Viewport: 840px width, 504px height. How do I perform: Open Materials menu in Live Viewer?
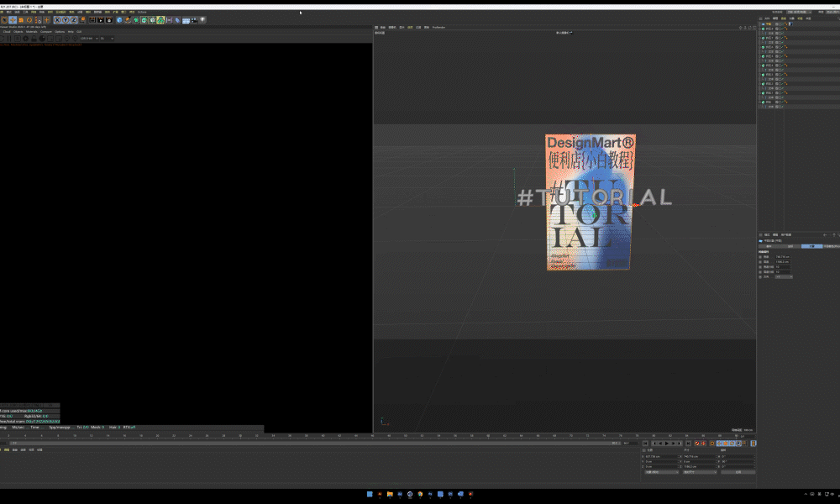(32, 32)
